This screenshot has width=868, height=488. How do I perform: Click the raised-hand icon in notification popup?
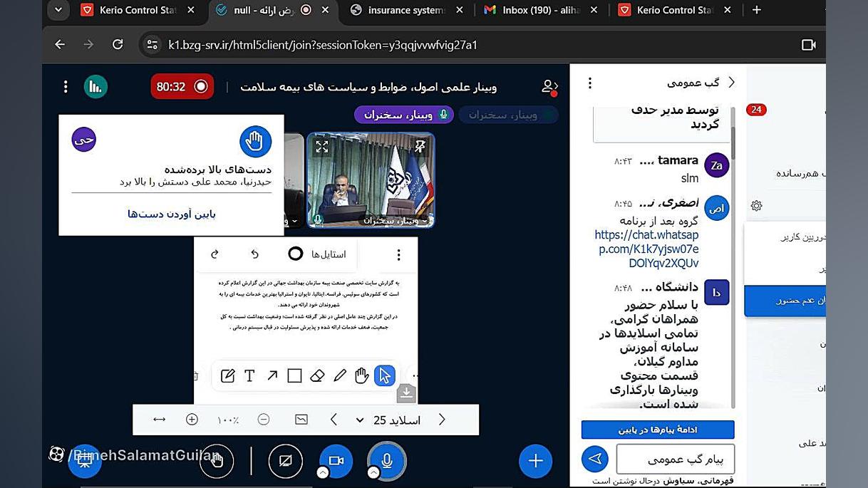pos(255,141)
